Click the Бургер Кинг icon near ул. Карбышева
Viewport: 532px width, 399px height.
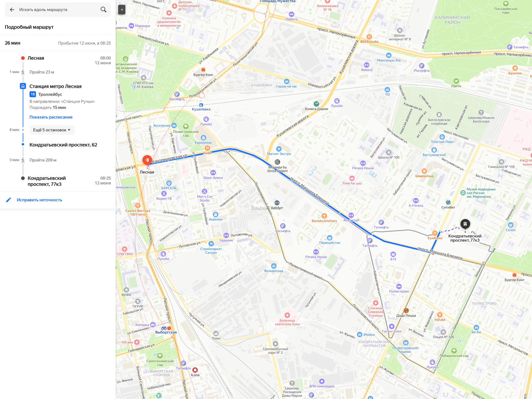(x=203, y=70)
